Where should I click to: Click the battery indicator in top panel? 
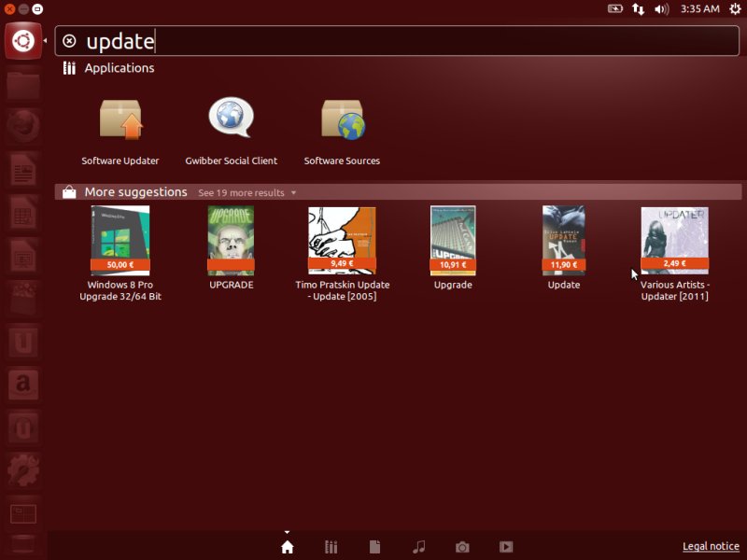(615, 8)
